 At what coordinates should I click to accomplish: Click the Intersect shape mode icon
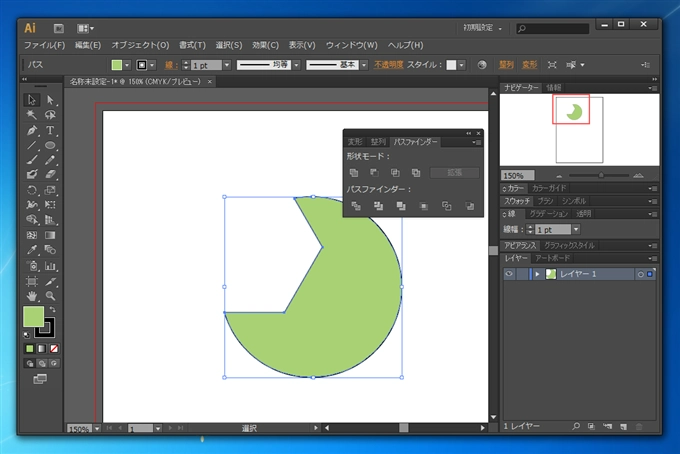click(395, 173)
